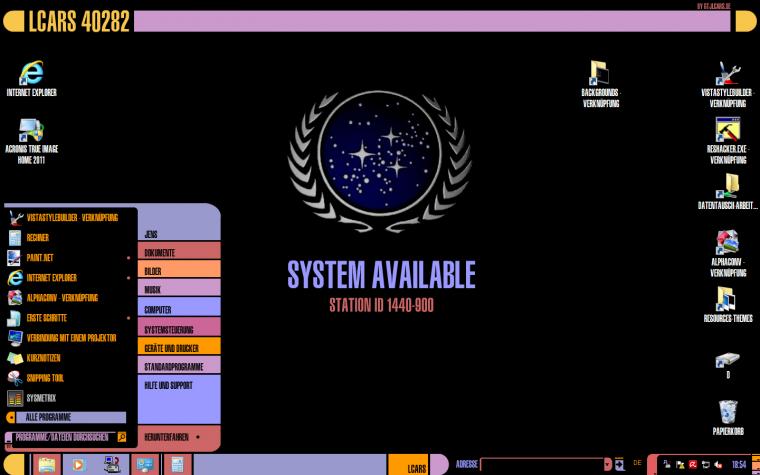
Task: Open Resources Themes folder on desktop
Action: coord(728,305)
